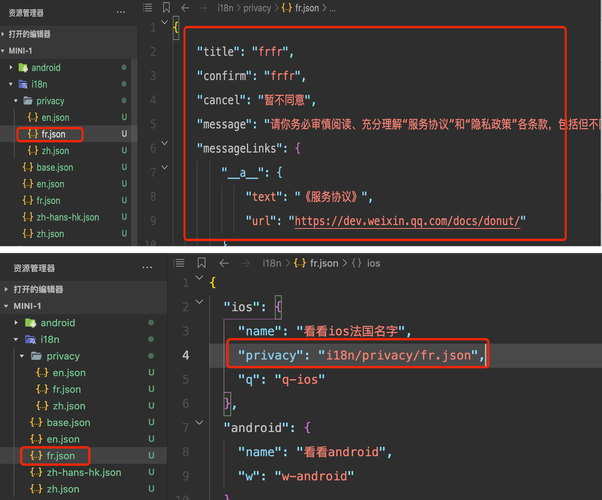Image resolution: width=602 pixels, height=500 pixels.
Task: Fold android block in bottom editor
Action: point(199,422)
